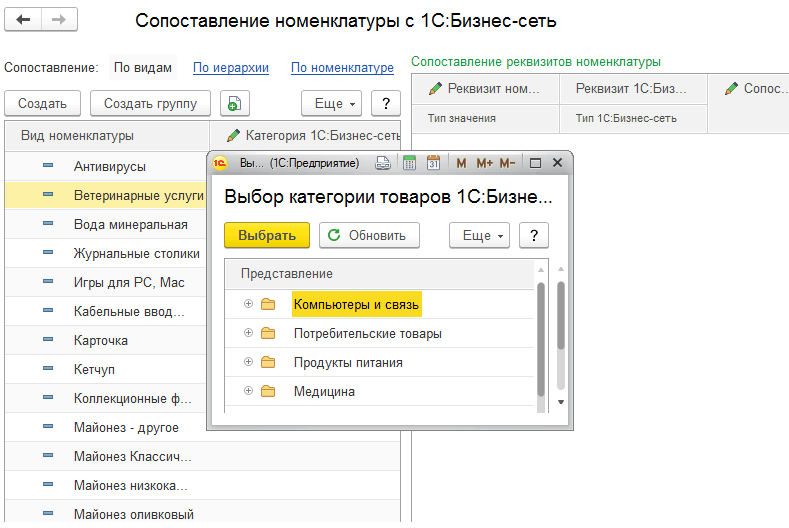Open the calculator from dialog title bar
This screenshot has height=528, width=789.
pyautogui.click(x=409, y=163)
